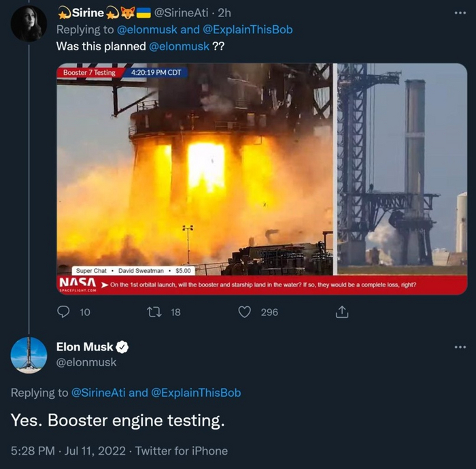
Task: Click the reply speech bubble icon
Action: (x=63, y=312)
